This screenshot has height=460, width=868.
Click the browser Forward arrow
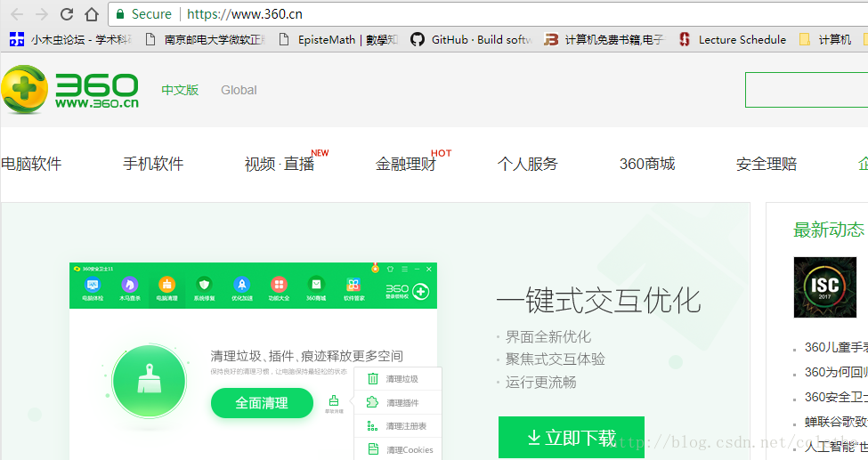point(42,14)
